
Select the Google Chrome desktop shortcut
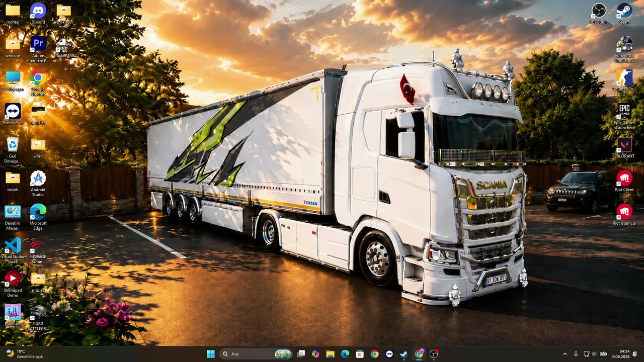pyautogui.click(x=38, y=83)
